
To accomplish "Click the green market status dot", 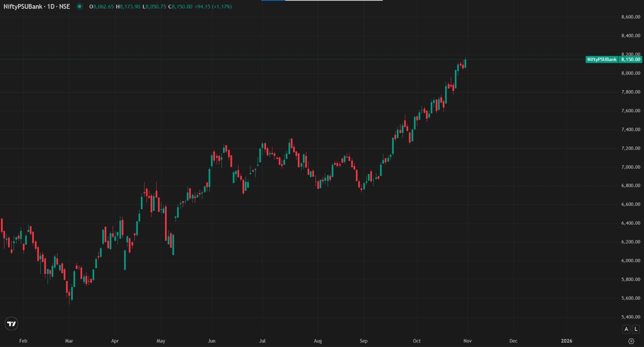I will click(80, 6).
